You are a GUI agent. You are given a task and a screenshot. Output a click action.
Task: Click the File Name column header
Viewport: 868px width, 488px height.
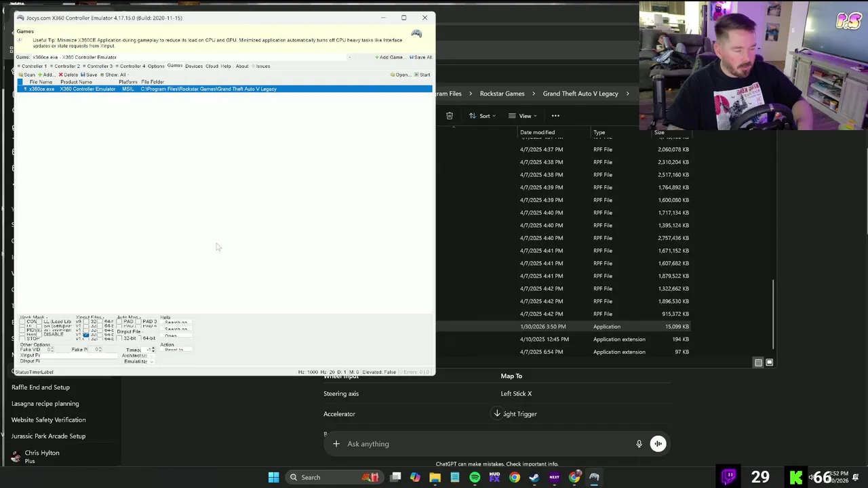tap(41, 82)
